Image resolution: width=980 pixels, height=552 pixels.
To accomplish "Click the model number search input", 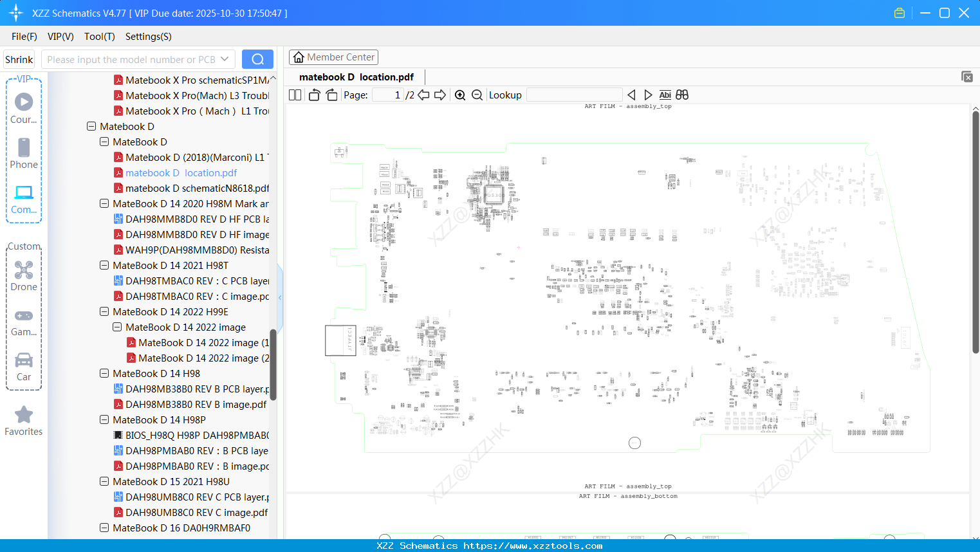I will pos(131,59).
